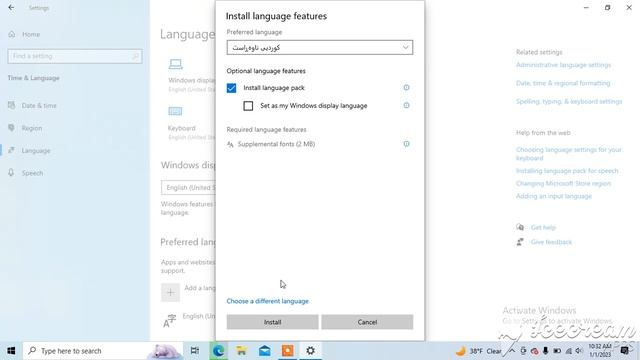
Task: Click the Get help link
Action: [543, 227]
